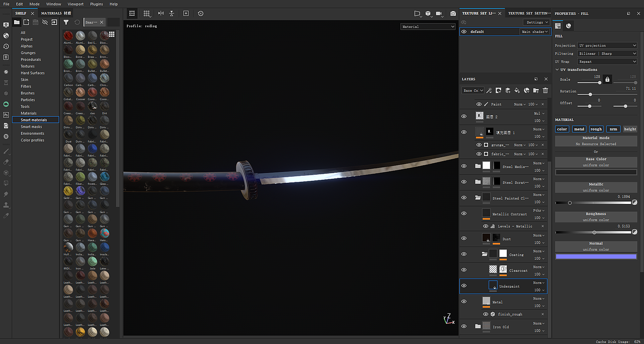Open the Settings menu in Texture Set List
This screenshot has height=344, width=644.
point(535,22)
